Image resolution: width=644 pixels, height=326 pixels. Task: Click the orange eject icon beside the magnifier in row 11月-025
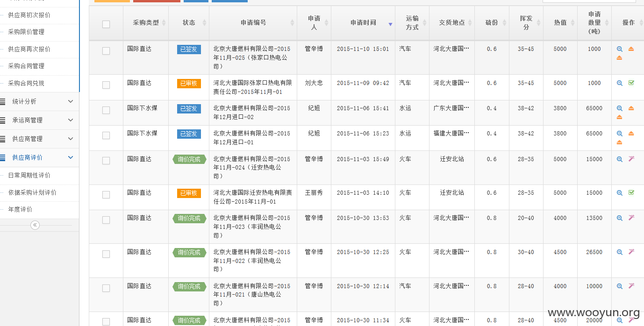click(x=631, y=49)
